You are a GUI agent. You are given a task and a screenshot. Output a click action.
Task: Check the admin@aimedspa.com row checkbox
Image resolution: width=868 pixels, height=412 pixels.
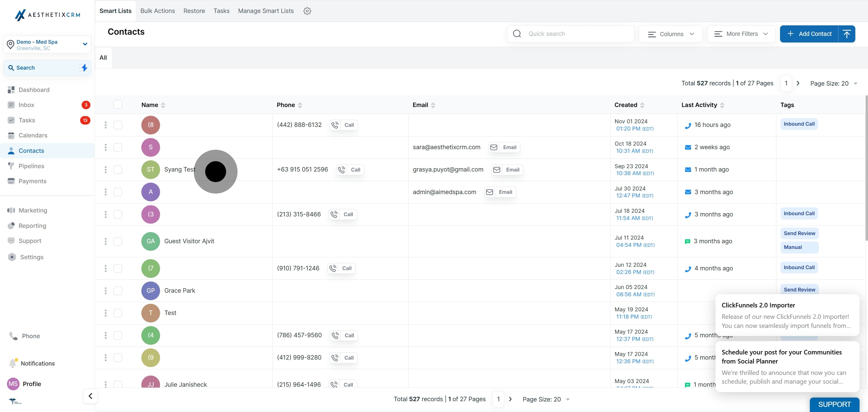[118, 192]
